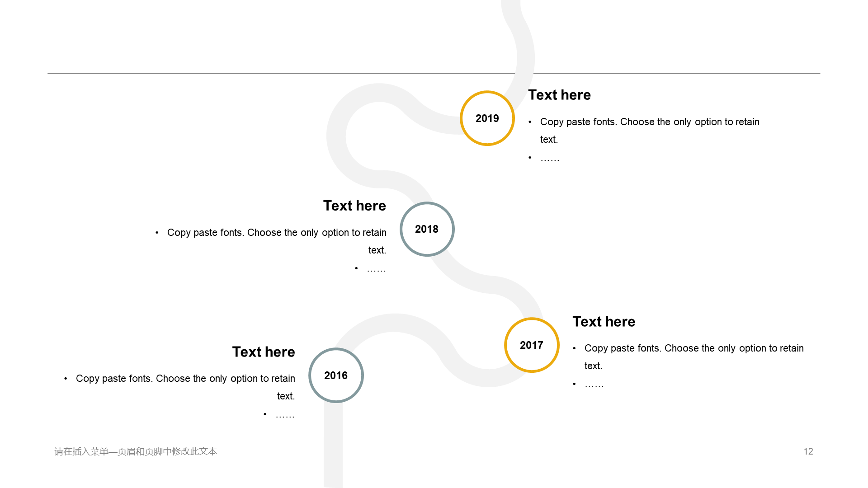Image resolution: width=868 pixels, height=488 pixels.
Task: Select the ellipsis bullet under the 2017 text
Action: pos(594,385)
